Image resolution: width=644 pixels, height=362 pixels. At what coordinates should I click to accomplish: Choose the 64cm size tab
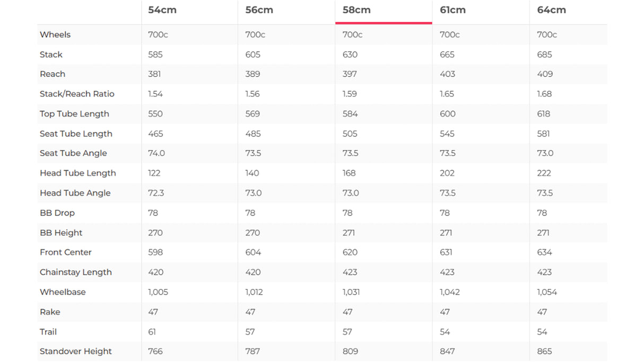(x=551, y=10)
